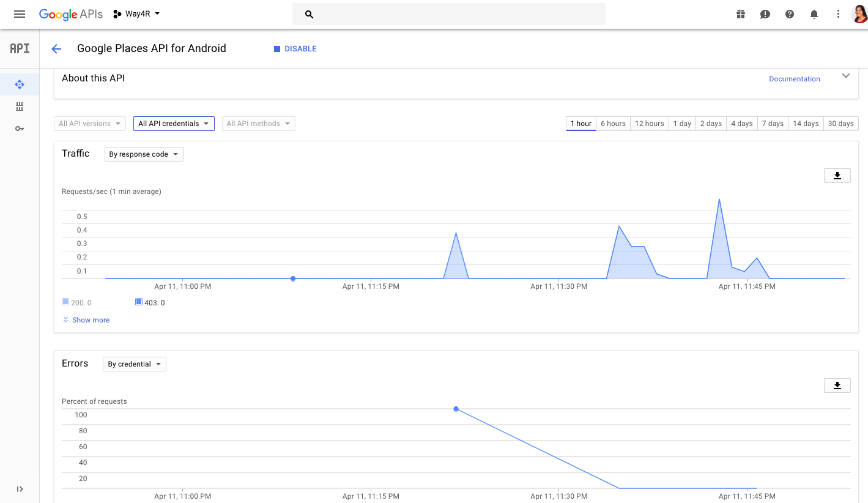Open the user account avatar
The image size is (868, 503).
[859, 14]
